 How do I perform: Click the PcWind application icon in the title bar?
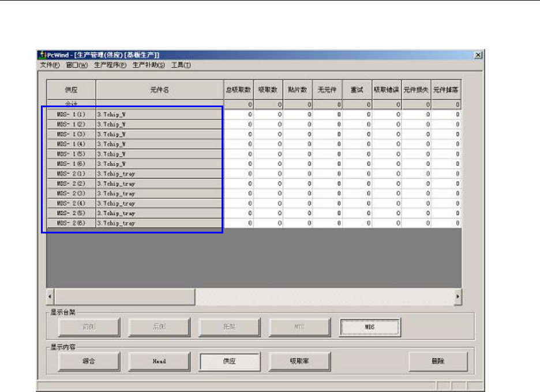(x=43, y=55)
